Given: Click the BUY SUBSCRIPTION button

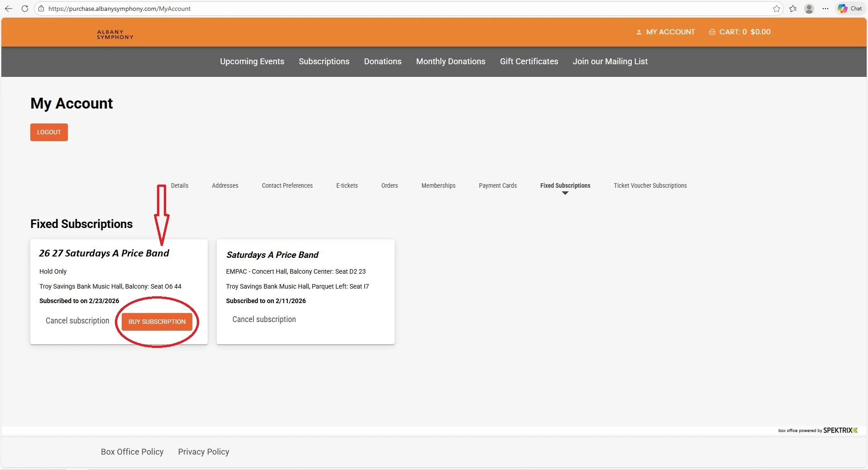Looking at the screenshot, I should pyautogui.click(x=157, y=322).
